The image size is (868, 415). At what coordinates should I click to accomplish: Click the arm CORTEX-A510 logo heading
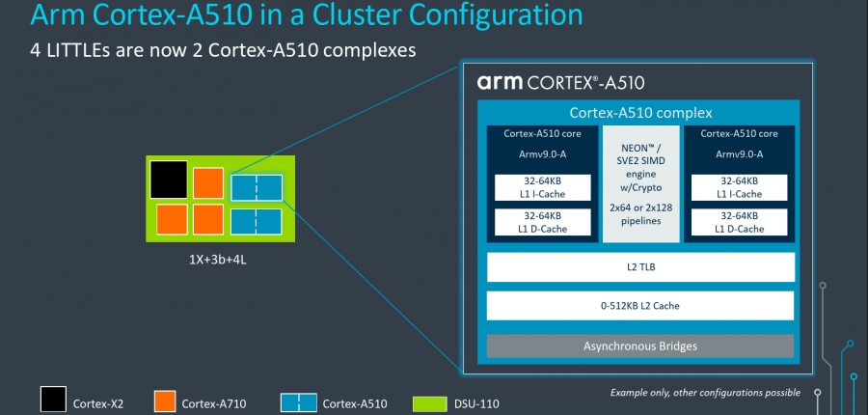[x=560, y=83]
